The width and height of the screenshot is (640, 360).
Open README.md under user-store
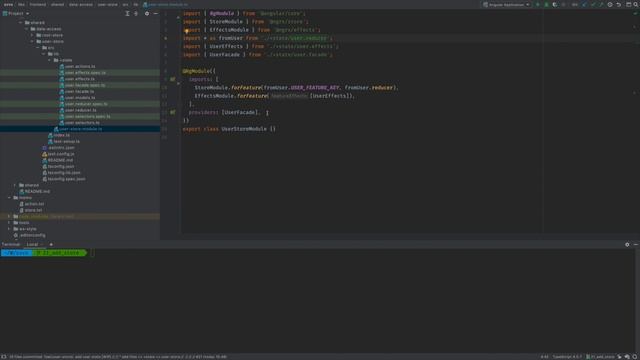pos(58,160)
